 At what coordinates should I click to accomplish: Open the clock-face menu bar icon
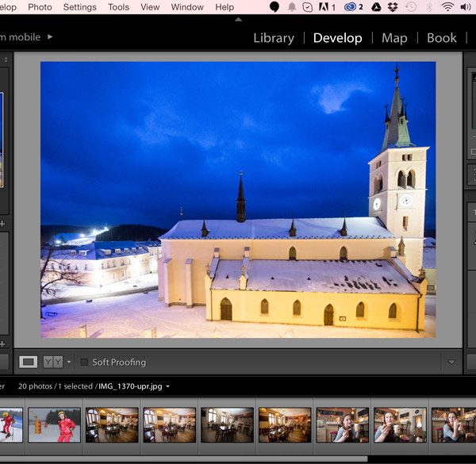[308, 6]
